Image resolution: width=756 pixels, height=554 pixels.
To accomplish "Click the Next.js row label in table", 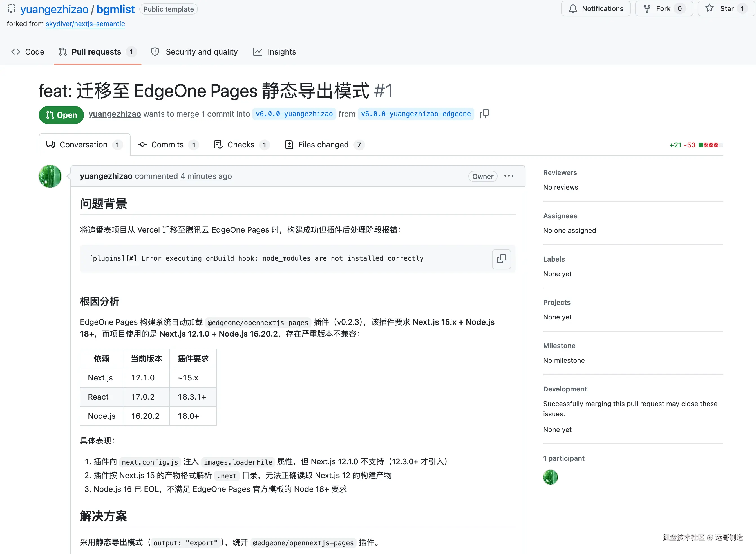I will click(x=100, y=378).
